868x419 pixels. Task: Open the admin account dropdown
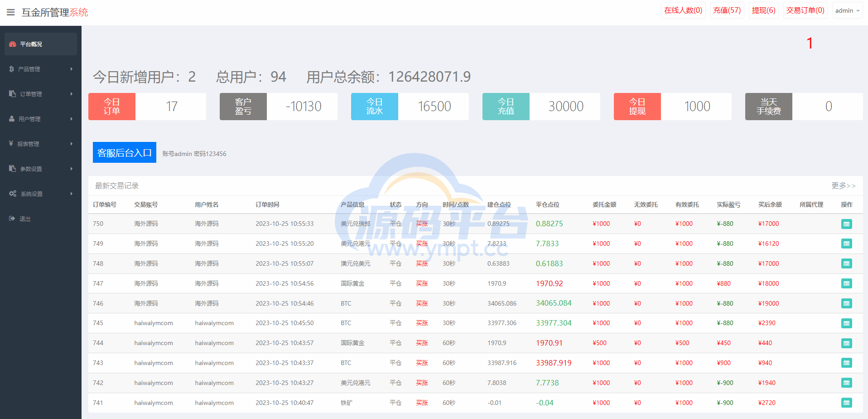847,10
